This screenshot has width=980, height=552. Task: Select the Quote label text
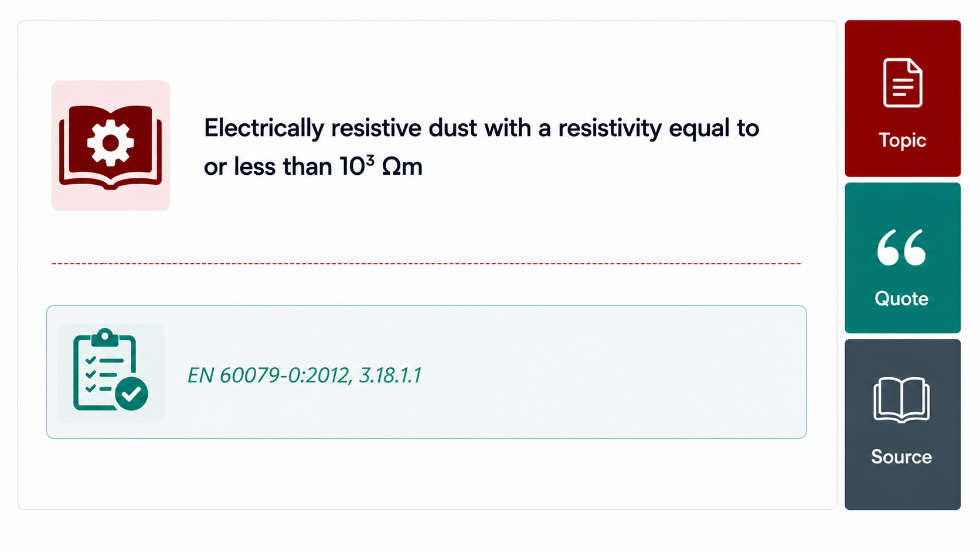click(x=901, y=299)
